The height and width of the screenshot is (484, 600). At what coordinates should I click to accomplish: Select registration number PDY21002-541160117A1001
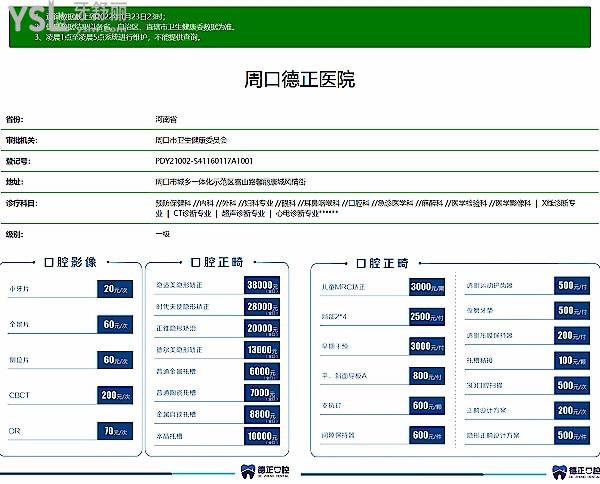click(204, 161)
